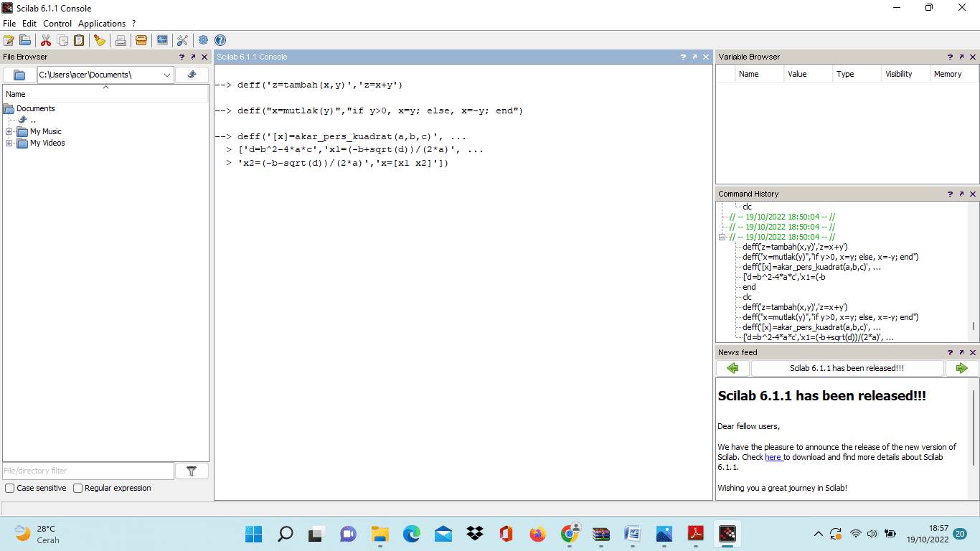Expand the My Music folder
Image resolution: width=980 pixels, height=551 pixels.
click(x=9, y=131)
